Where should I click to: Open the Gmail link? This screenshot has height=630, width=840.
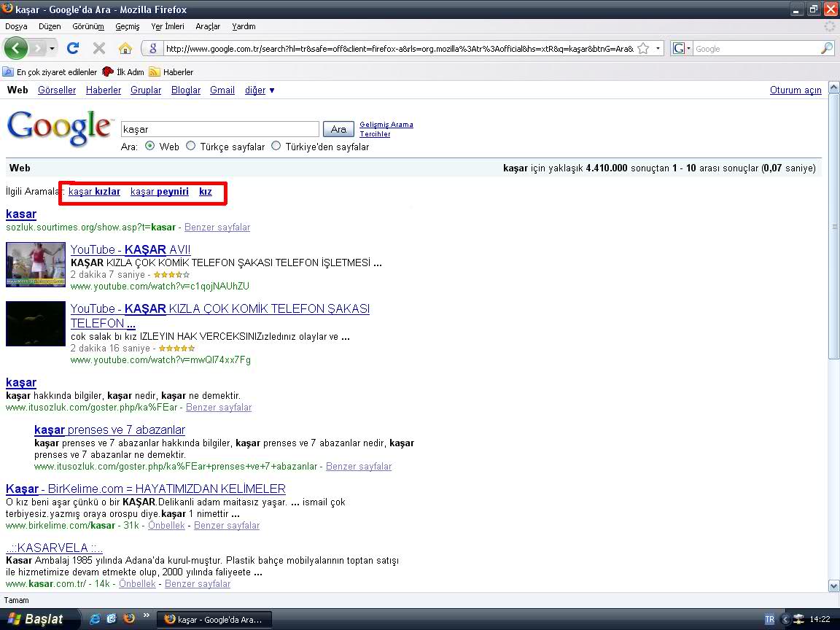pyautogui.click(x=222, y=90)
